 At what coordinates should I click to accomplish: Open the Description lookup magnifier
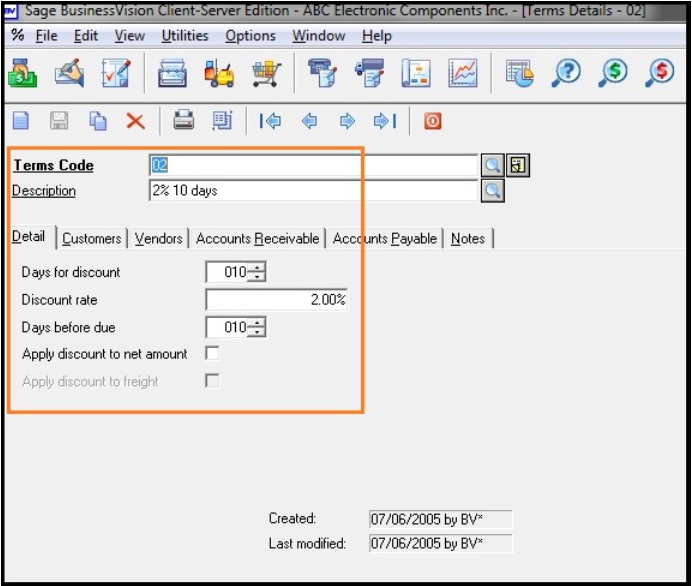point(492,190)
